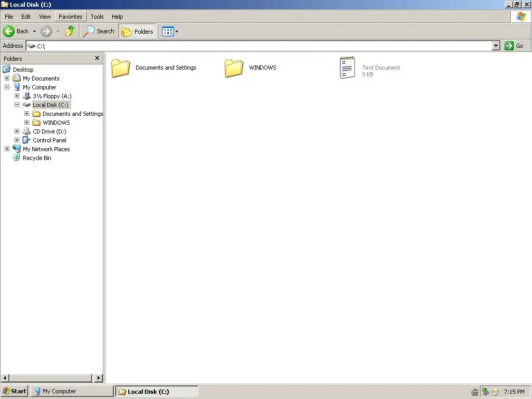The height and width of the screenshot is (399, 532).
Task: Open the Views icon button
Action: [168, 32]
